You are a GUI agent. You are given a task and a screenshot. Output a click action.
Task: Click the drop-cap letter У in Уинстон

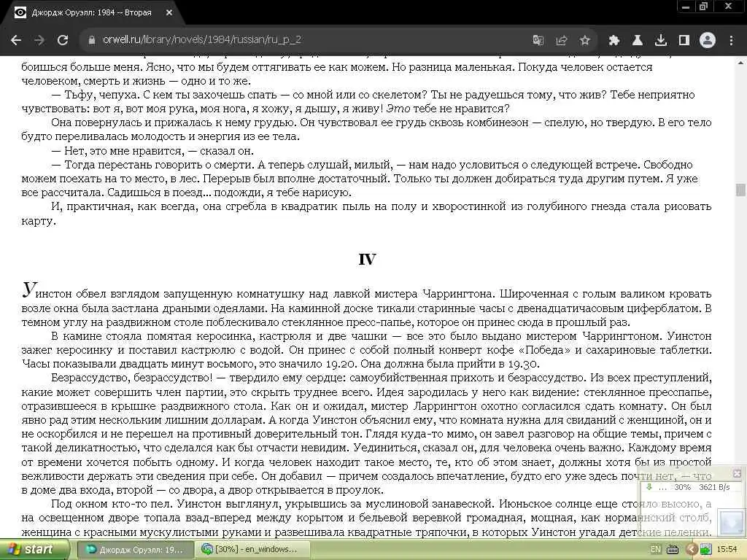[29, 289]
